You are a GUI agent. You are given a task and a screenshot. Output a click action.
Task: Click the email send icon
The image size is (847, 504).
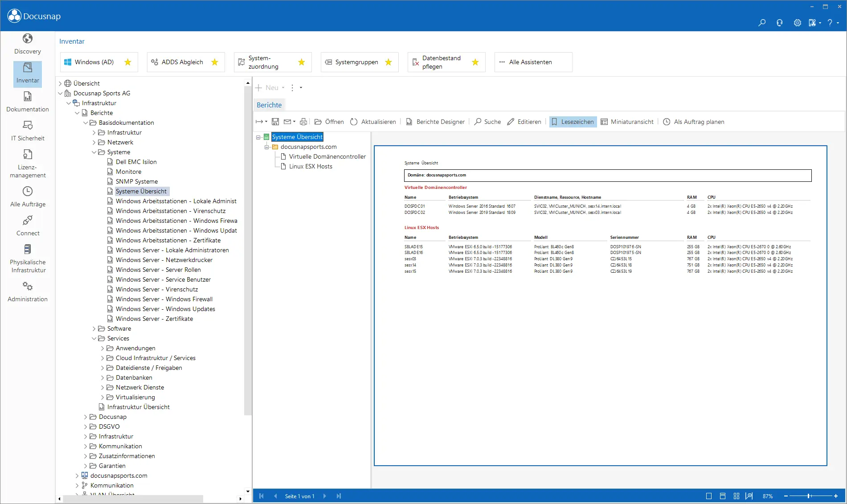click(287, 122)
